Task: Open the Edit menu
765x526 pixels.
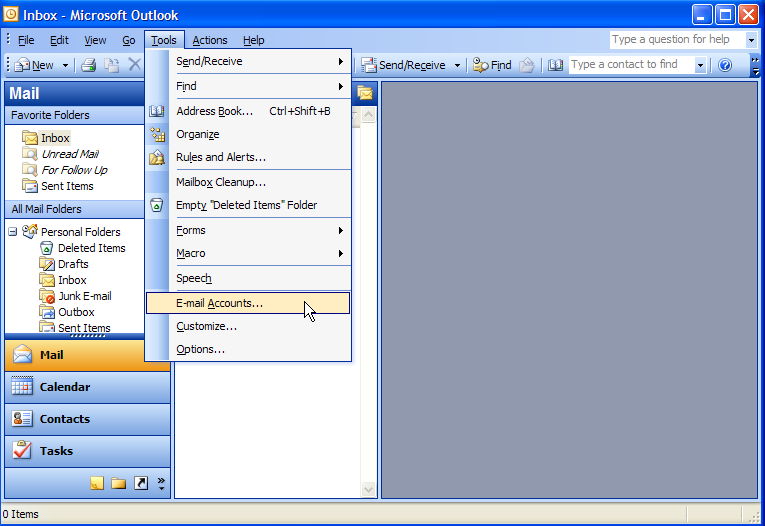Action: tap(59, 40)
